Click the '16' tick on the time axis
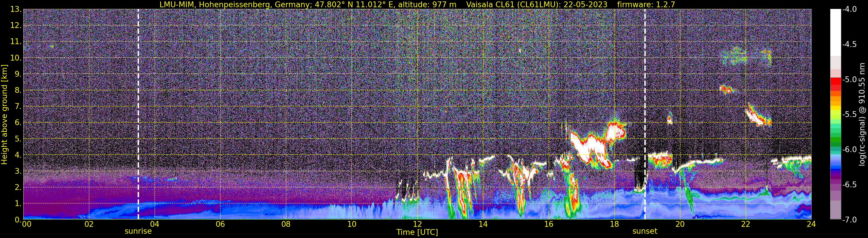The image size is (868, 238). (548, 224)
